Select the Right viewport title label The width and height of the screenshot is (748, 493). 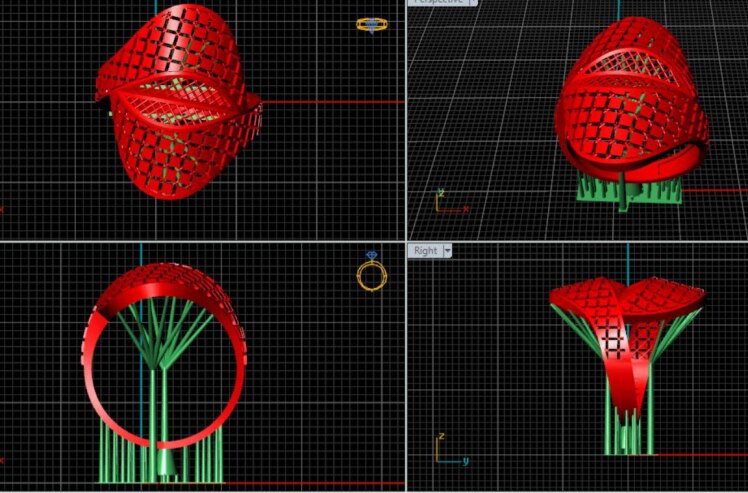(x=425, y=251)
